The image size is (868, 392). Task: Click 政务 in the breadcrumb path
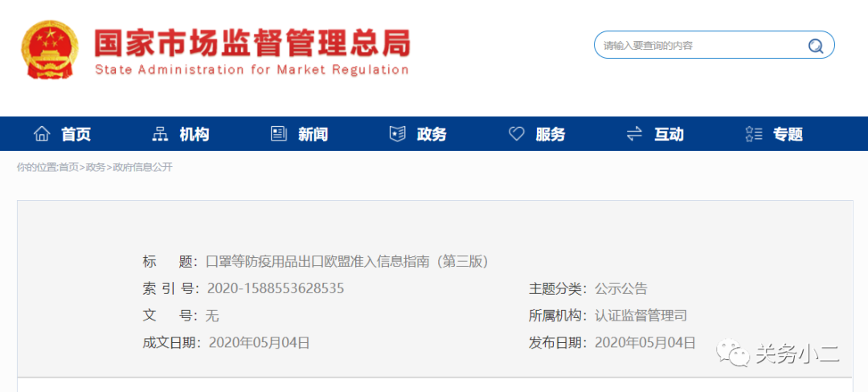[x=96, y=167]
